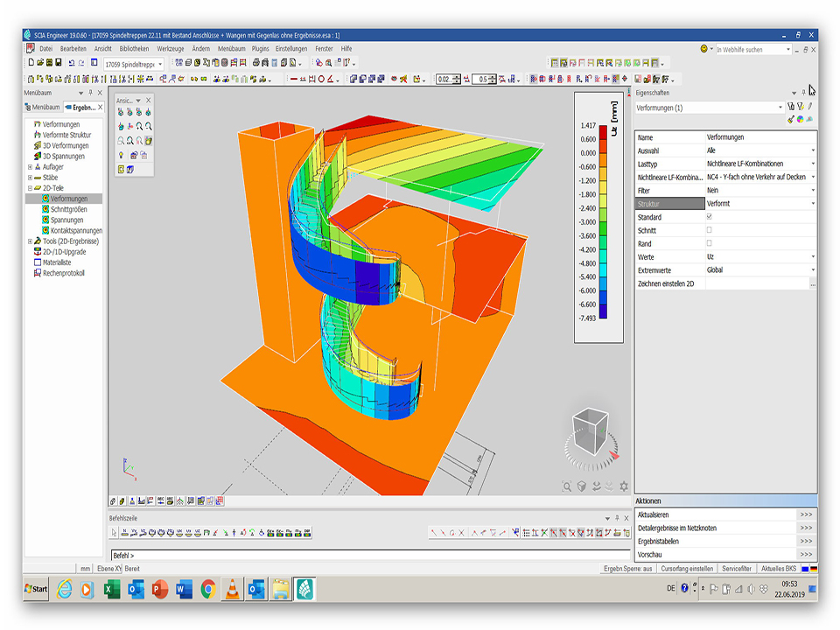840x630 pixels.
Task: Expand the Auflager tree node
Action: pyautogui.click(x=31, y=167)
